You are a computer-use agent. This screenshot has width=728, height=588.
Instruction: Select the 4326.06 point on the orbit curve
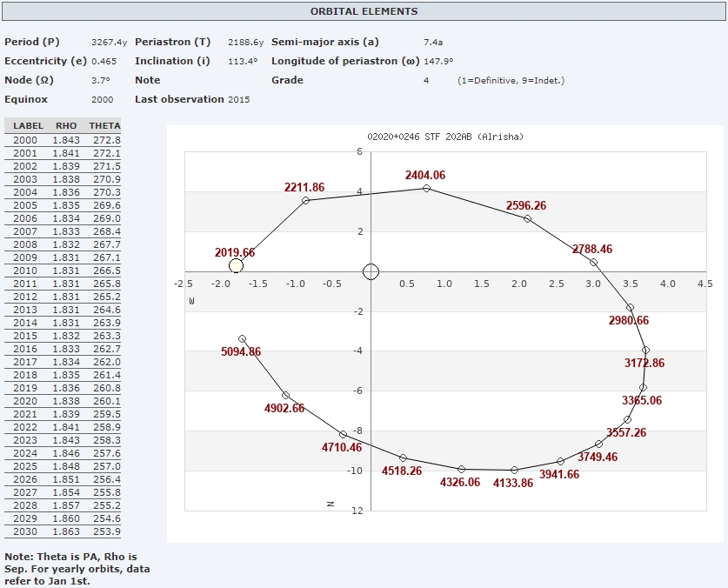point(461,469)
